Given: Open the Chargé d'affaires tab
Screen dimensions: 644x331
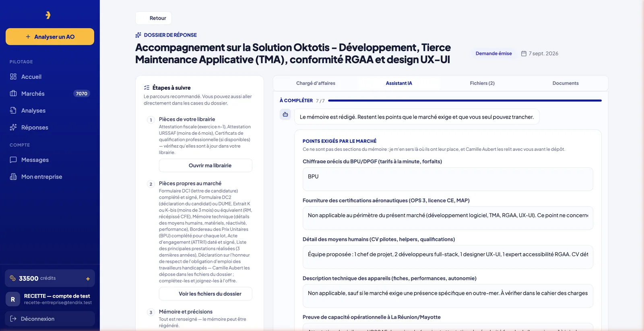Looking at the screenshot, I should (316, 83).
